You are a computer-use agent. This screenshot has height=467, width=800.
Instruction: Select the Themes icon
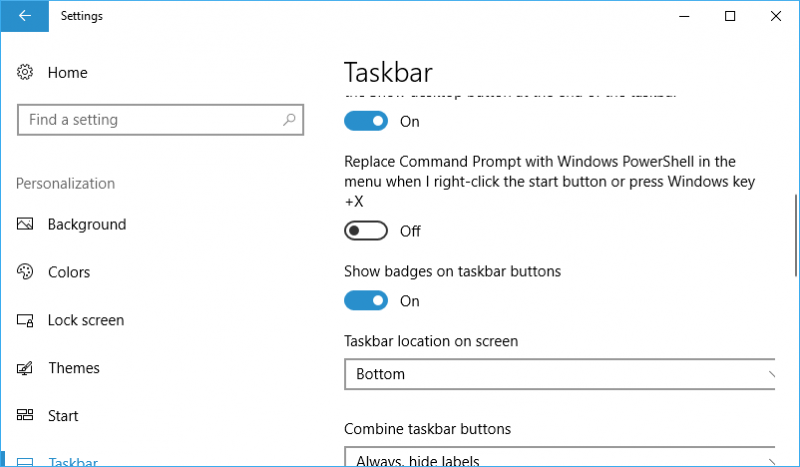(x=24, y=367)
